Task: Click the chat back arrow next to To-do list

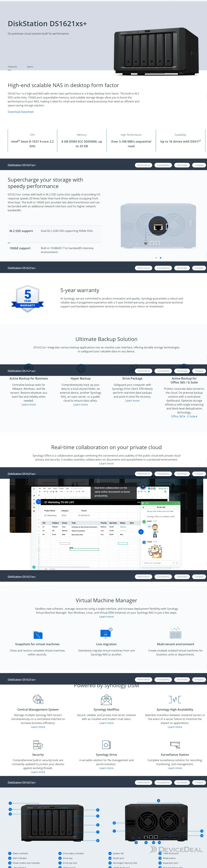Action: [143, 507]
